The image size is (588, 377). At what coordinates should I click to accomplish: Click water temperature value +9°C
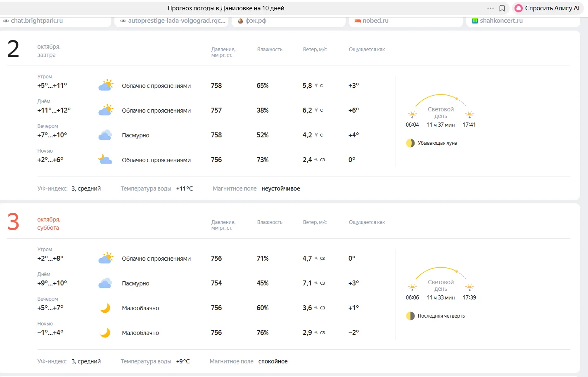click(183, 361)
